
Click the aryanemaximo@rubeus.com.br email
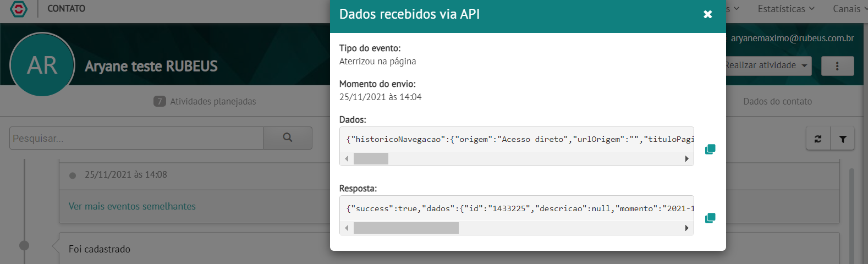792,38
